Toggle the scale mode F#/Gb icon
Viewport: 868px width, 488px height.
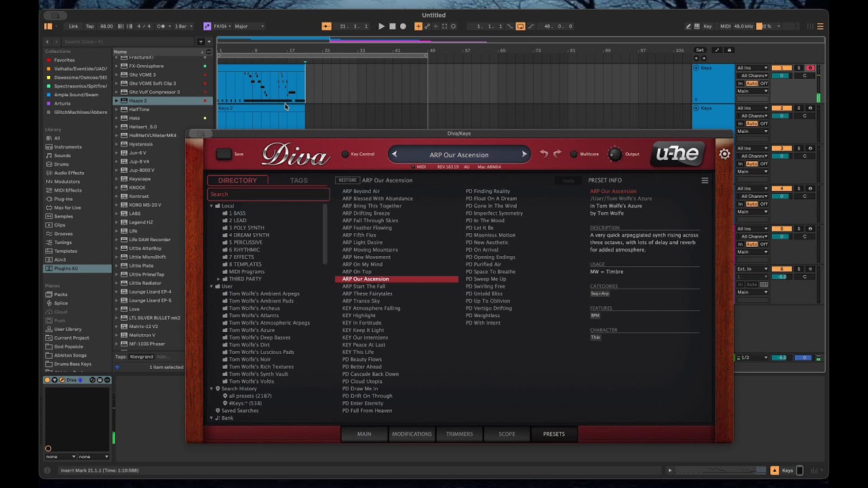click(x=208, y=26)
